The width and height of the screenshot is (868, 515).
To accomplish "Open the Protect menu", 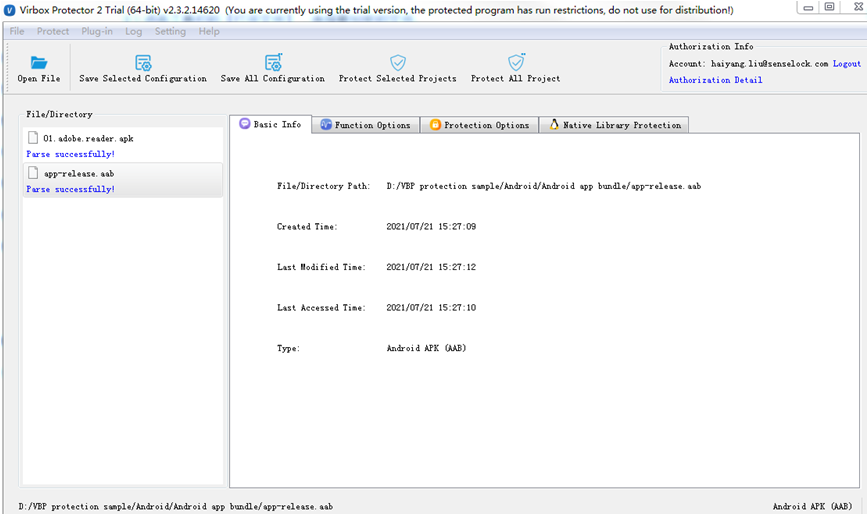I will (x=53, y=32).
